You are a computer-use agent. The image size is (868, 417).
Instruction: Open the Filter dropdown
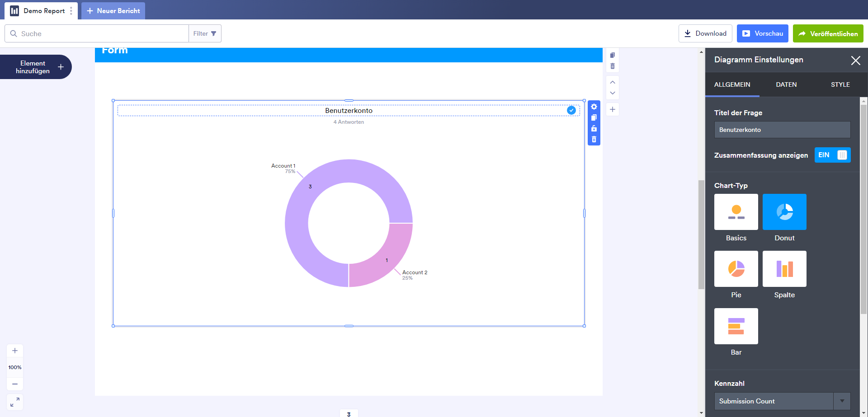[x=205, y=33]
